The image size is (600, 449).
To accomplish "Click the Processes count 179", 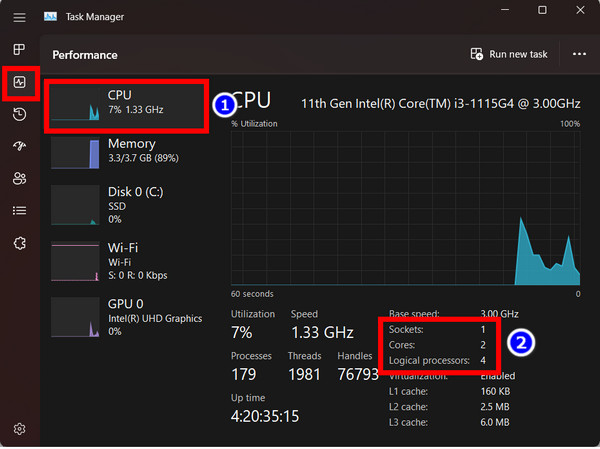I will click(243, 374).
